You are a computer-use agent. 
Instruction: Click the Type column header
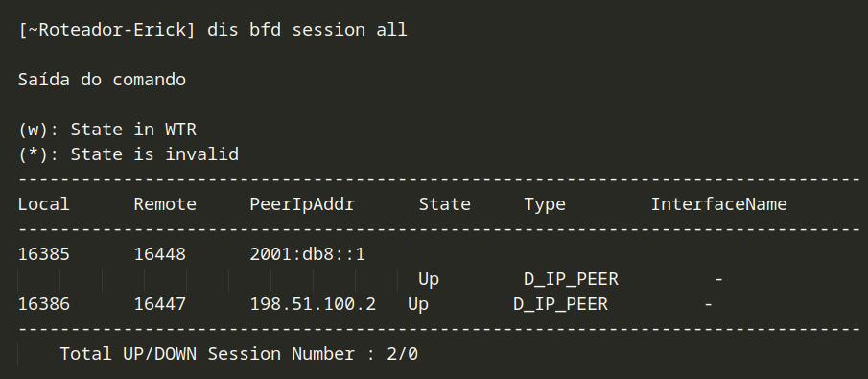coord(545,205)
